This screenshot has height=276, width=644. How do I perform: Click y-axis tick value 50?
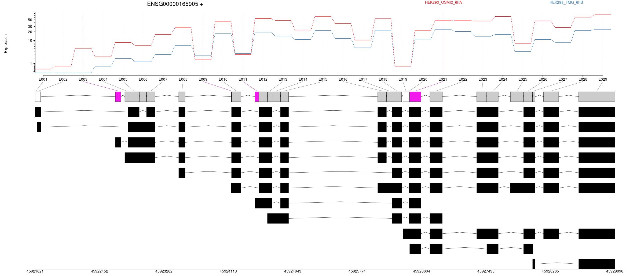(30, 20)
